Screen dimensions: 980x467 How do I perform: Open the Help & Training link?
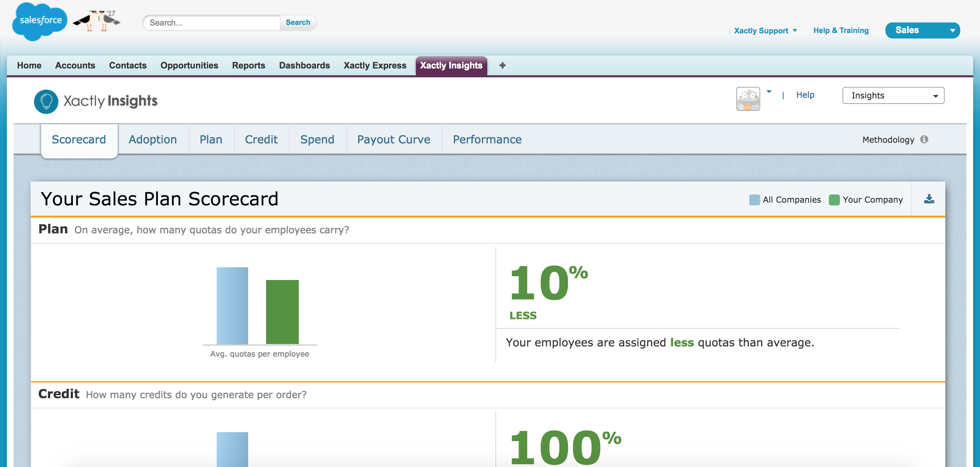pos(841,30)
